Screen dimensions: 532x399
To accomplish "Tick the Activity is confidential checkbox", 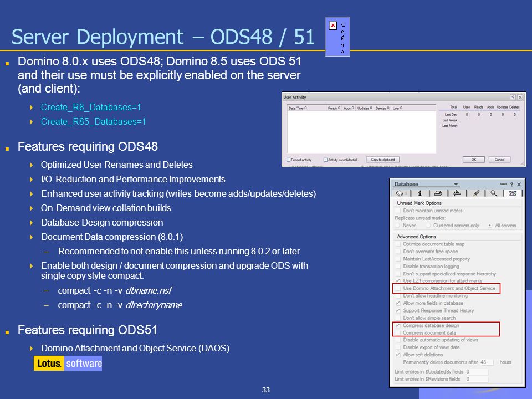I will 325,160.
